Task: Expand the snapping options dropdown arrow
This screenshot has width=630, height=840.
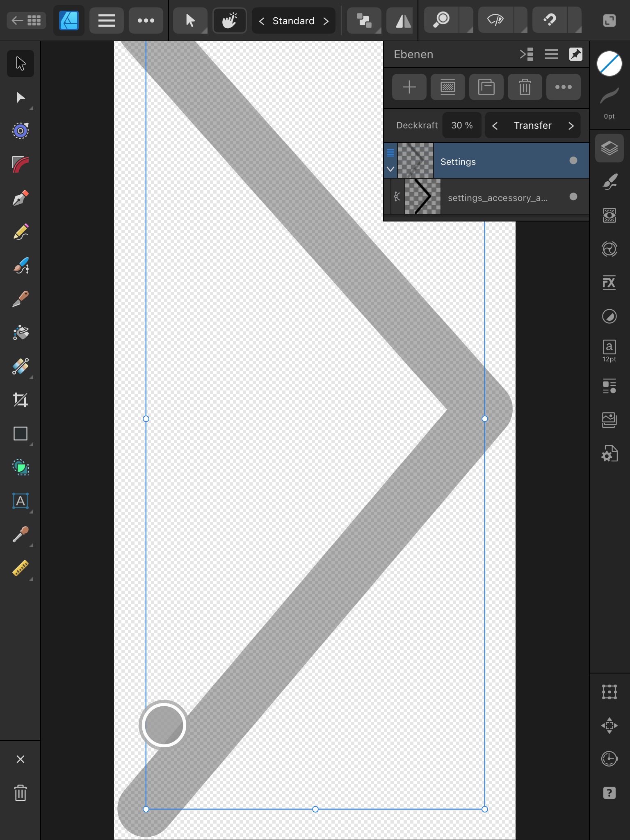Action: point(575,21)
